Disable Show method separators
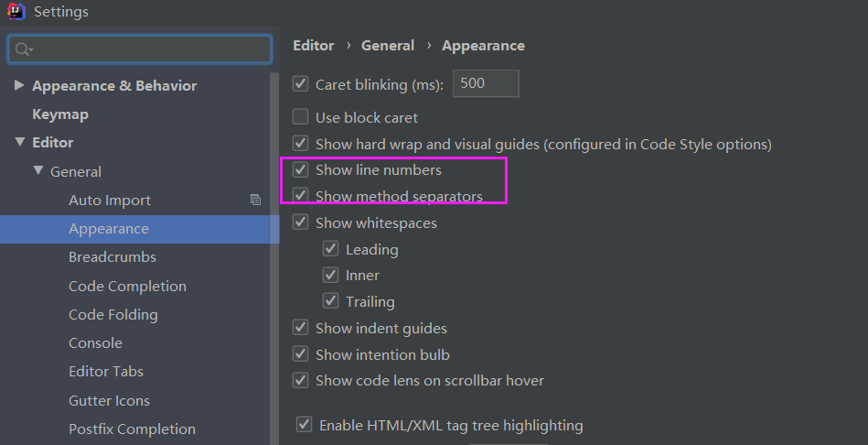 (x=301, y=196)
